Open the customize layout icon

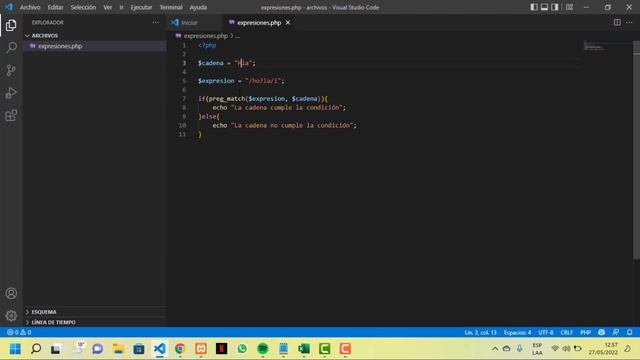tap(569, 7)
